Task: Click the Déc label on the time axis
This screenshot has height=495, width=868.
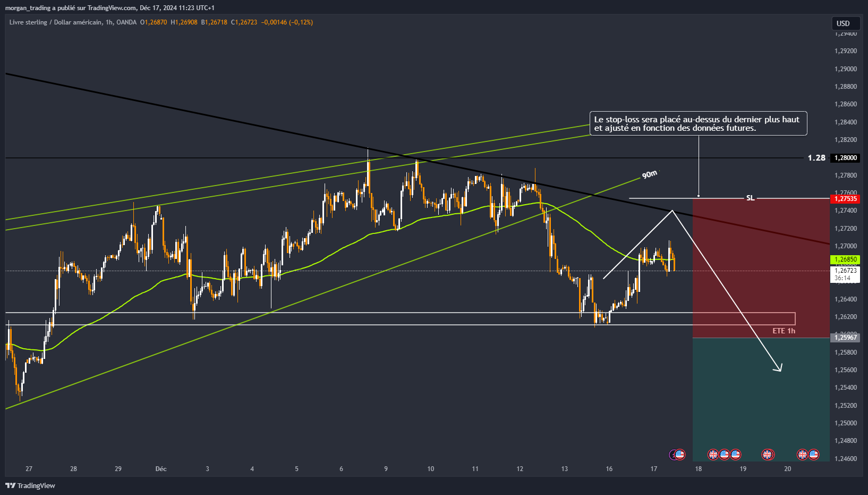Action: click(x=161, y=469)
